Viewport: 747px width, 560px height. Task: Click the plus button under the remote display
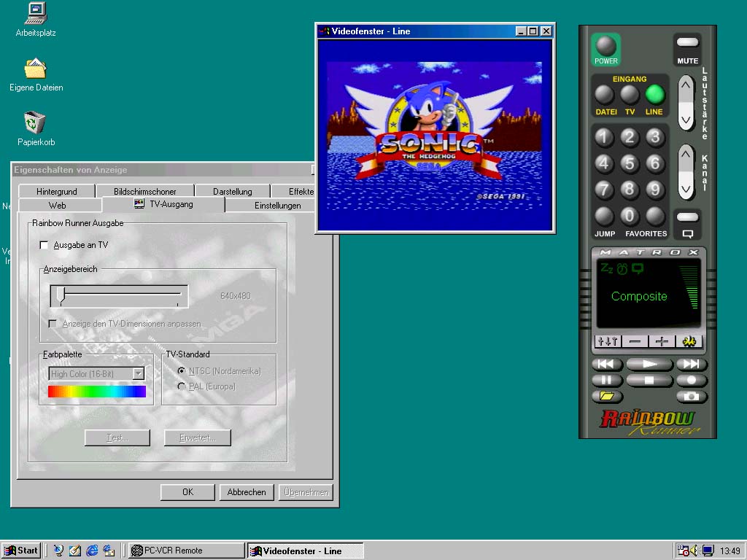tap(662, 341)
